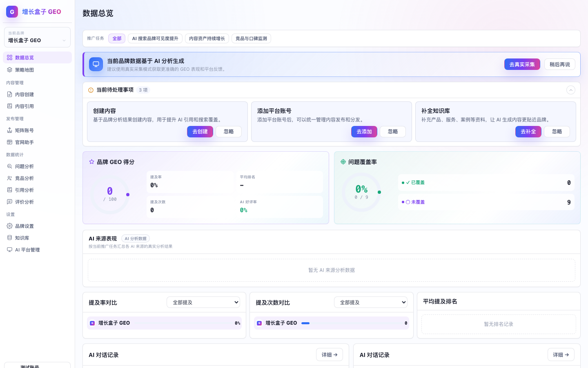Click the 去真实采集 button

pyautogui.click(x=522, y=64)
